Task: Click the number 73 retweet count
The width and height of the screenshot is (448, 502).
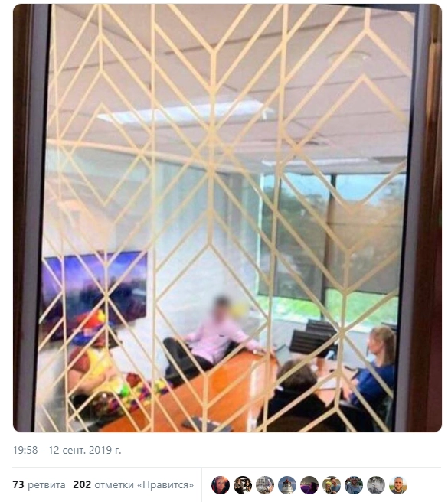Action: (x=18, y=484)
